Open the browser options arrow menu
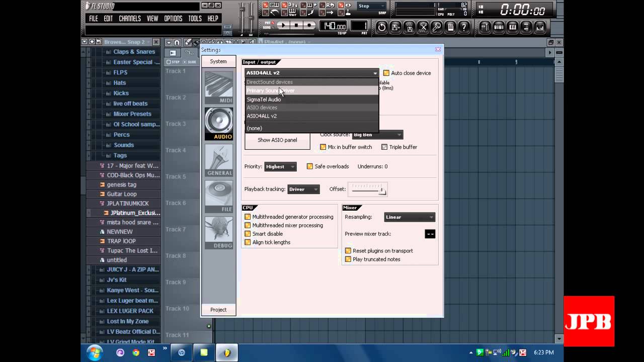The image size is (644, 362). [84, 42]
